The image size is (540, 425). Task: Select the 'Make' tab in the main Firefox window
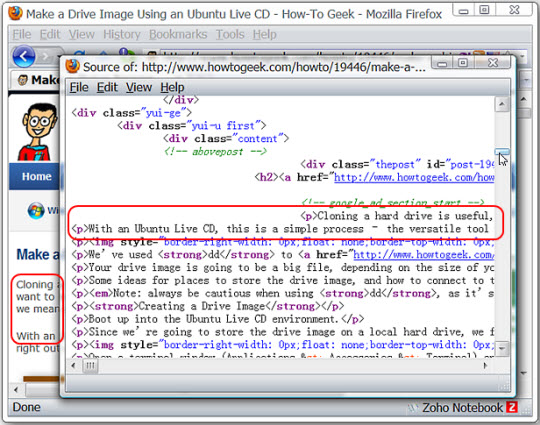click(38, 80)
